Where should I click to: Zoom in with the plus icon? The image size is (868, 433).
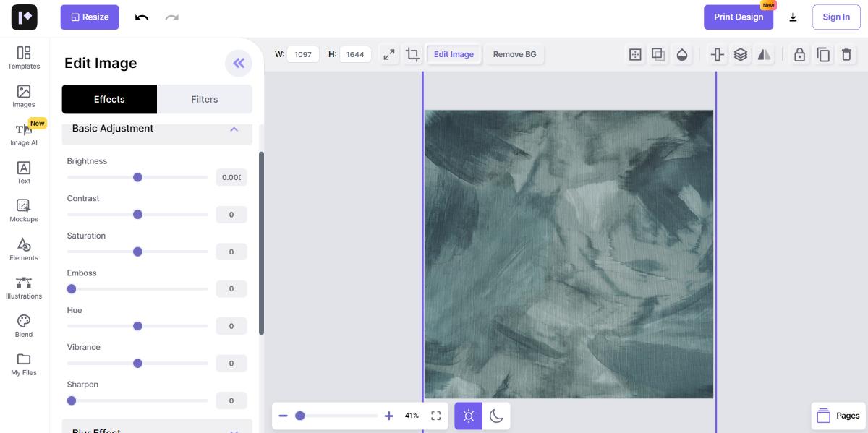(x=389, y=416)
